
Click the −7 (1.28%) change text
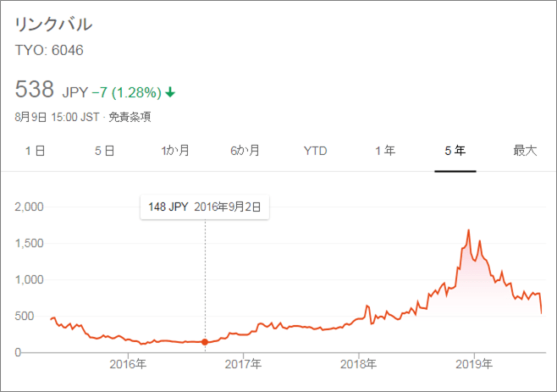point(126,93)
